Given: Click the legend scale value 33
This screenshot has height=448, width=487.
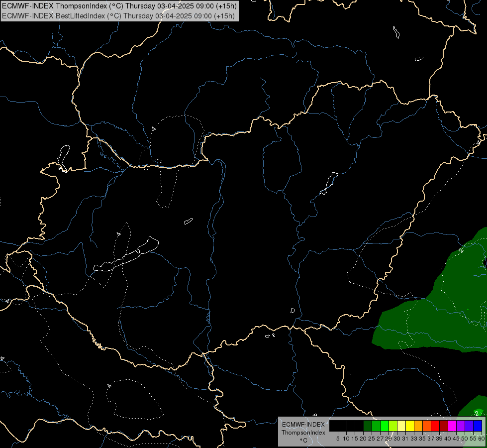Looking at the screenshot, I should pos(414,439).
